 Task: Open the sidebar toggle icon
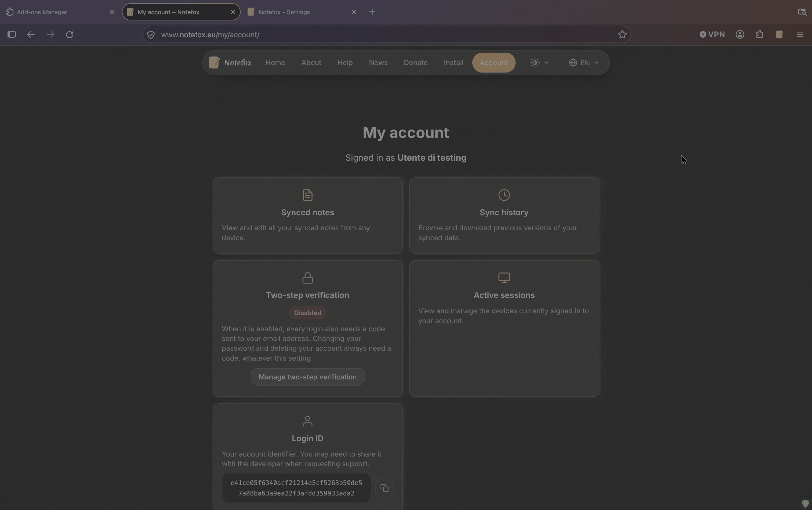click(x=12, y=34)
